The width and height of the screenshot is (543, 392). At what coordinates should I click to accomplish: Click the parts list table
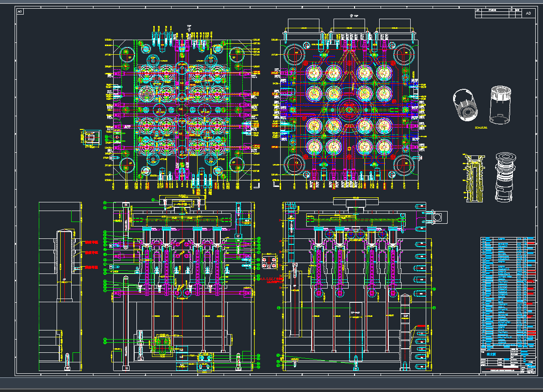tap(508, 292)
